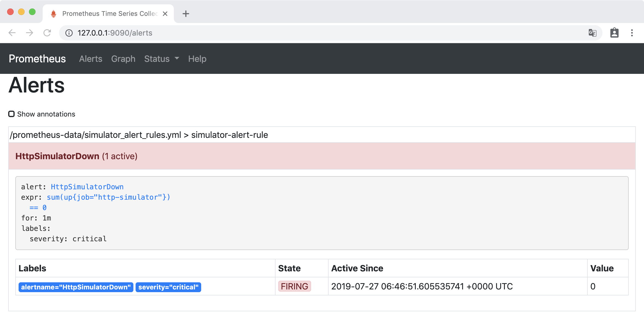Click the site info icon in address bar

(x=69, y=33)
